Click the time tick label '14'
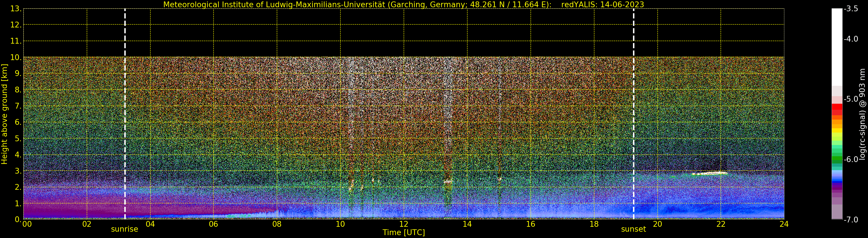The height and width of the screenshot is (238, 868). (x=467, y=224)
